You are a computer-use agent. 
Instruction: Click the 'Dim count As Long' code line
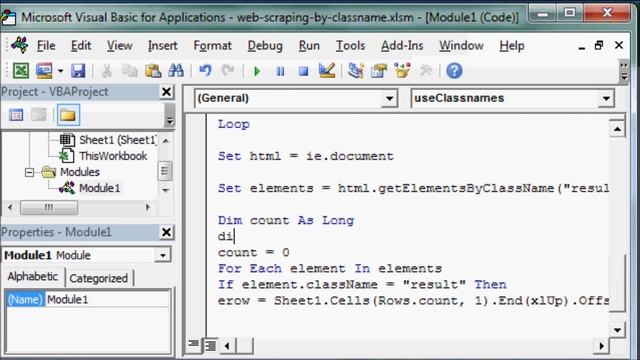tap(286, 220)
